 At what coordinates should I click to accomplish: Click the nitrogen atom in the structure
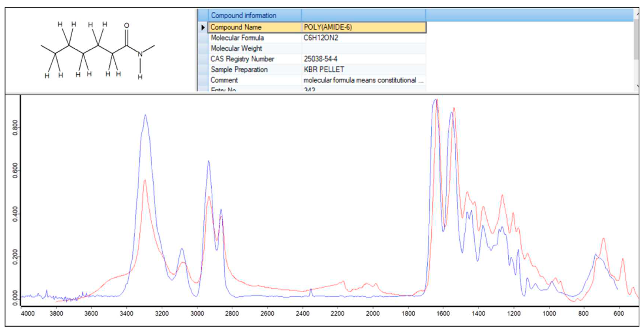coord(140,54)
